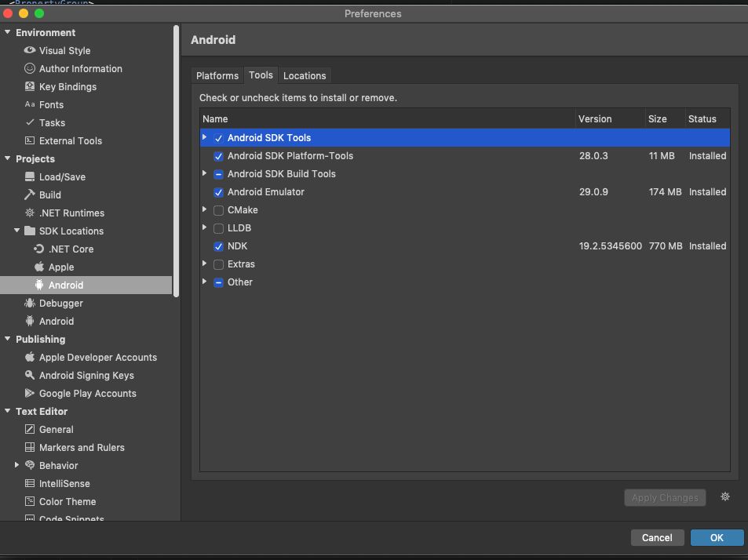Uncheck the NDK checkbox
The width and height of the screenshot is (748, 560).
(x=218, y=246)
